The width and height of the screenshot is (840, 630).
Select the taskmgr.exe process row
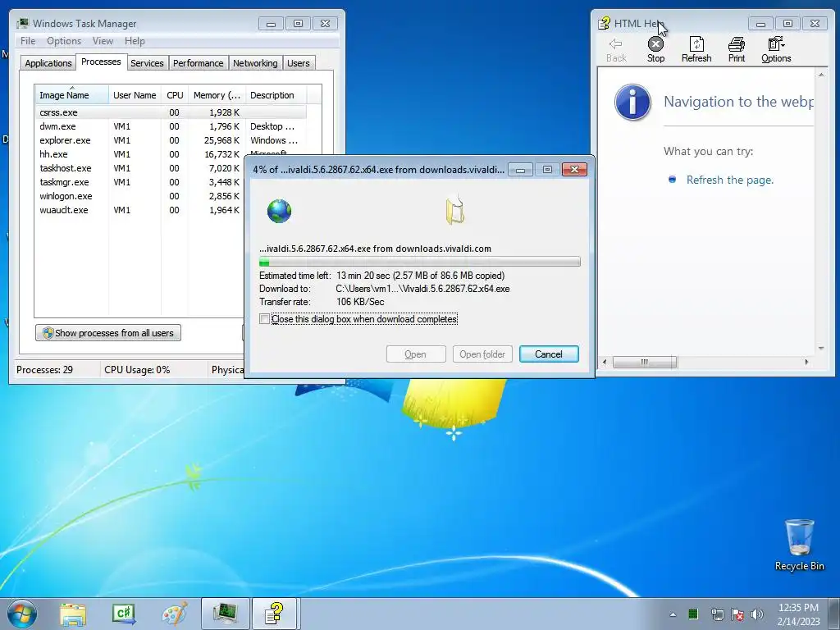[140, 182]
